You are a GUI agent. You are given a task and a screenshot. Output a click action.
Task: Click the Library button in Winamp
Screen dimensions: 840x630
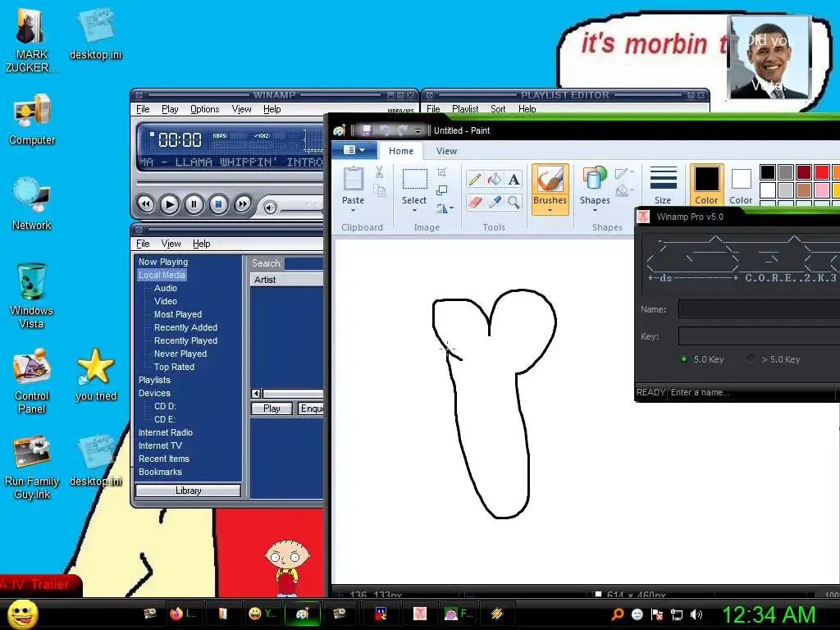pyautogui.click(x=188, y=491)
